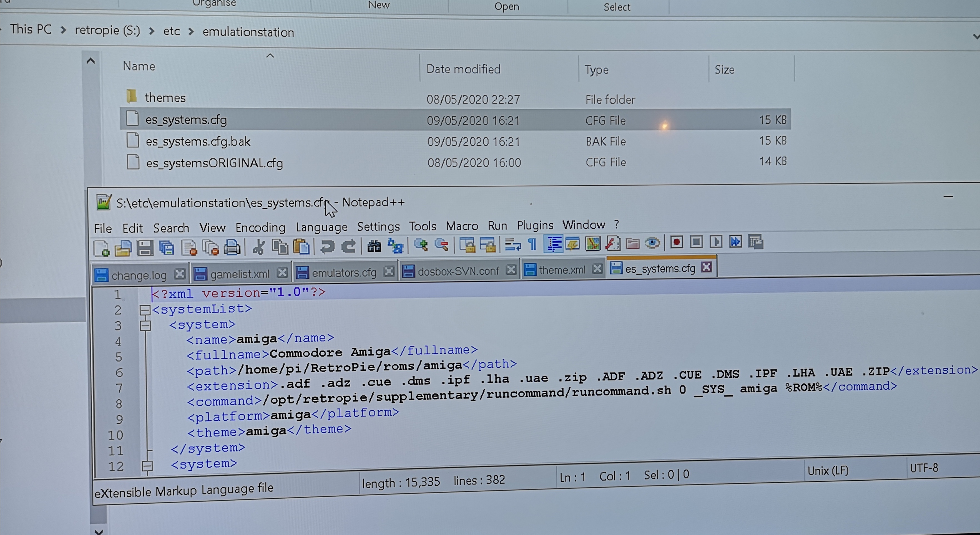Toggle Folder as Workspace panel
980x535 pixels.
coord(632,243)
